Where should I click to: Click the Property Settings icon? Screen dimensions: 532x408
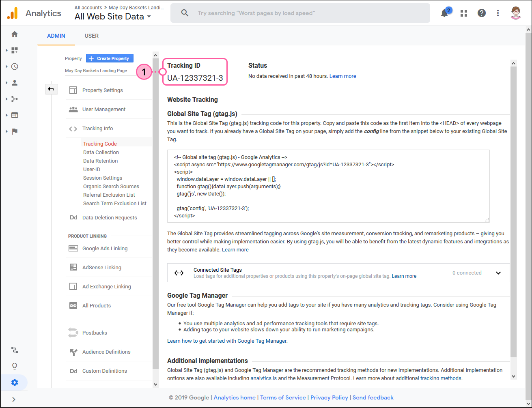pos(73,90)
